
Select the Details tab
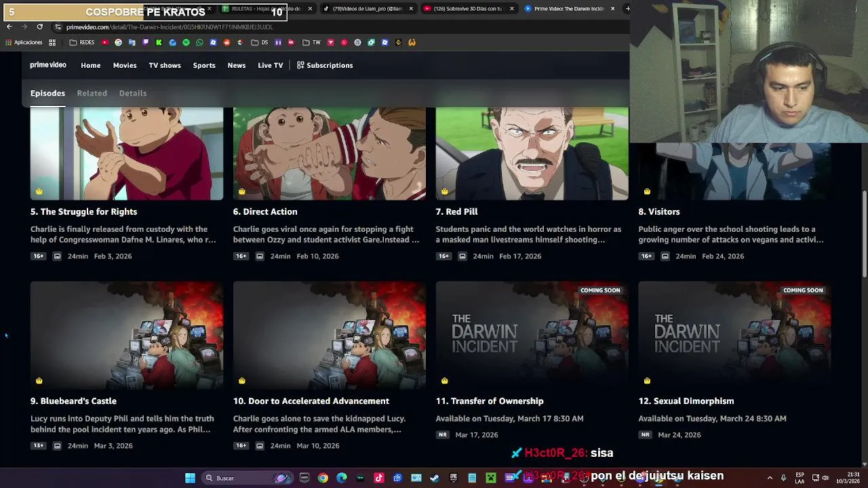point(133,93)
